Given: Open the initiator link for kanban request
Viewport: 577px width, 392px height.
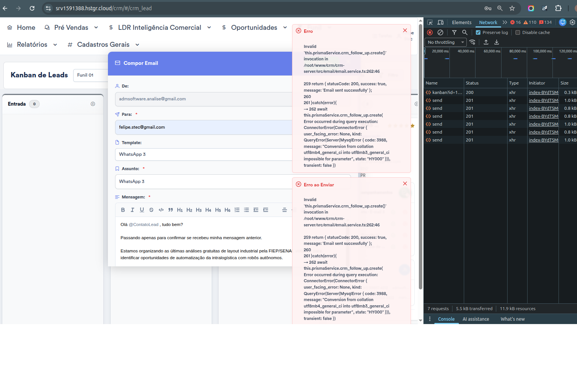Looking at the screenshot, I should pos(543,92).
